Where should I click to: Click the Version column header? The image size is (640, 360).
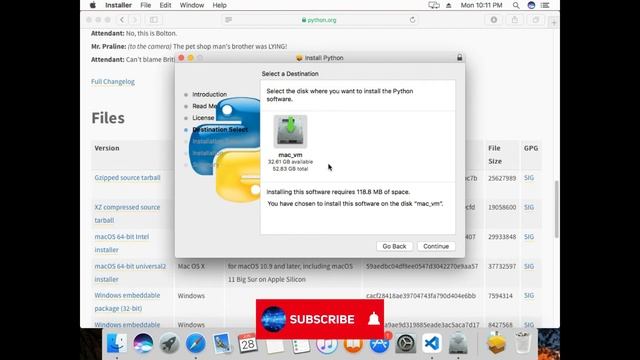click(x=107, y=148)
